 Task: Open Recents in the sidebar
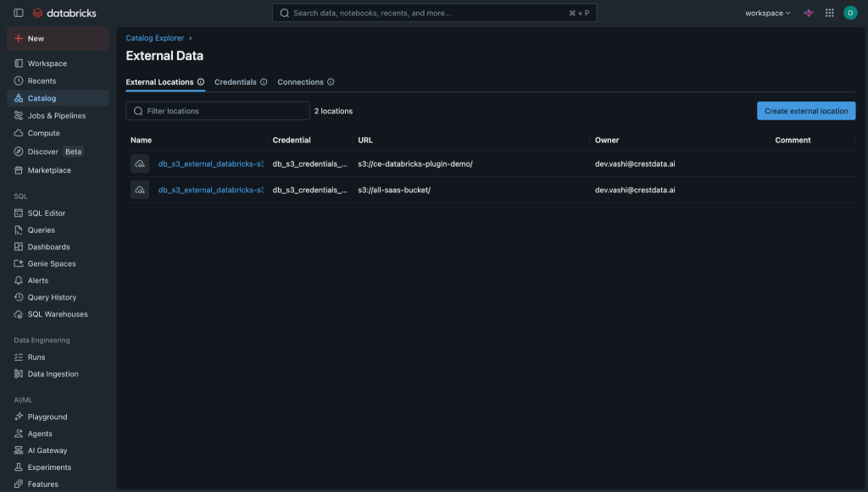click(x=58, y=80)
